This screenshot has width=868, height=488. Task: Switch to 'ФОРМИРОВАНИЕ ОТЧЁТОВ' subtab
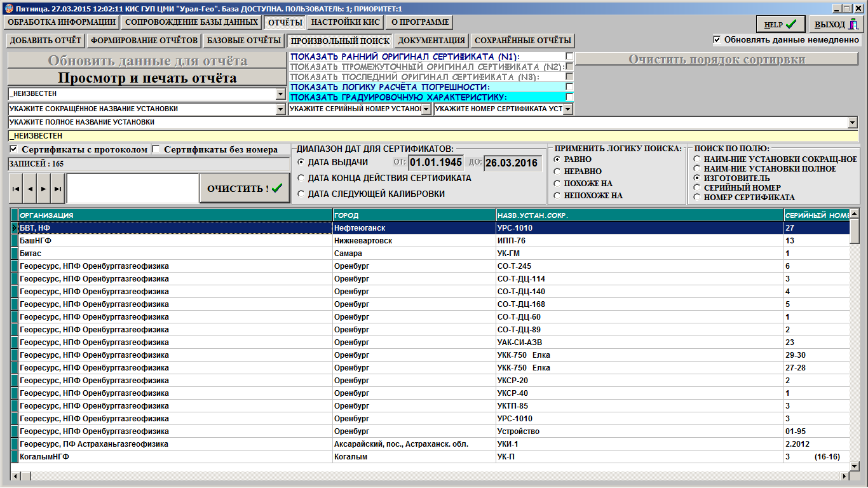(x=144, y=41)
